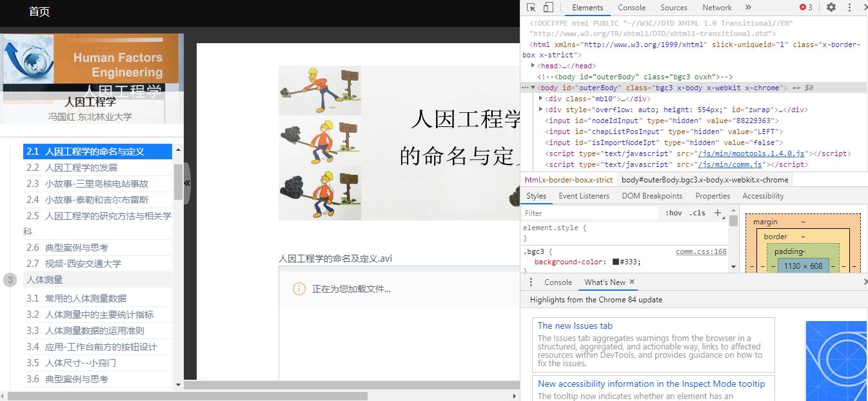Open the body node actions ellipsis
Viewport: 868px width, 401px height.
click(x=525, y=88)
